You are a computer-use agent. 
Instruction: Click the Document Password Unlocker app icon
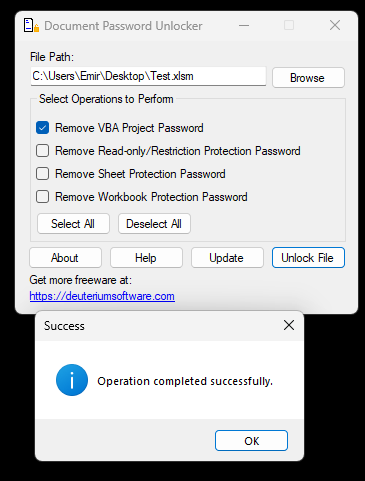click(31, 25)
